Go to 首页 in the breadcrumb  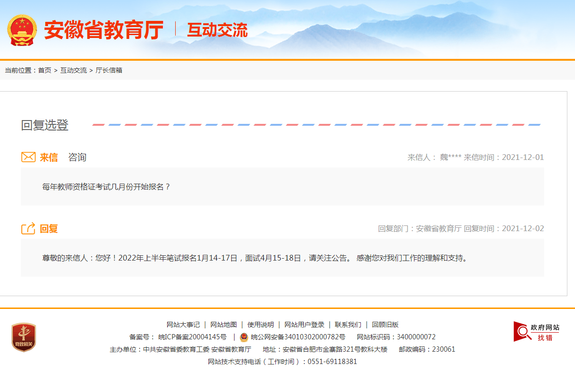tap(45, 70)
